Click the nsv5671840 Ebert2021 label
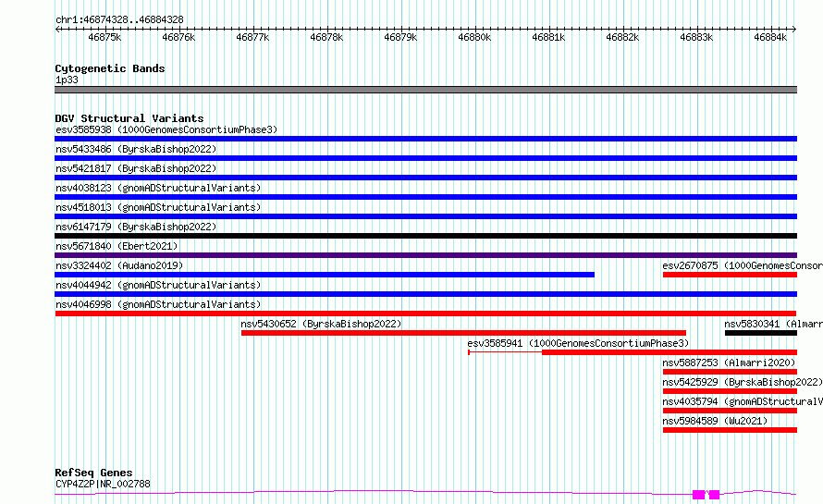Screen dimensions: 823x504 coord(117,246)
